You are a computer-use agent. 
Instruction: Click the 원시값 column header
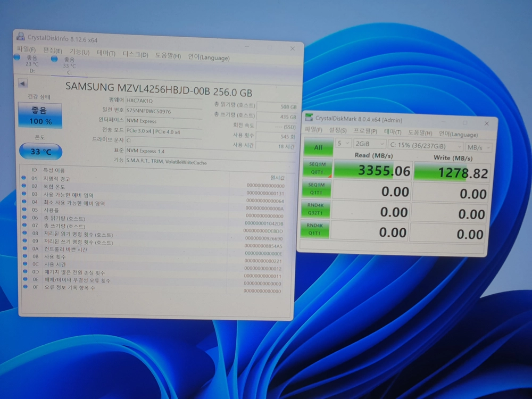[278, 178]
